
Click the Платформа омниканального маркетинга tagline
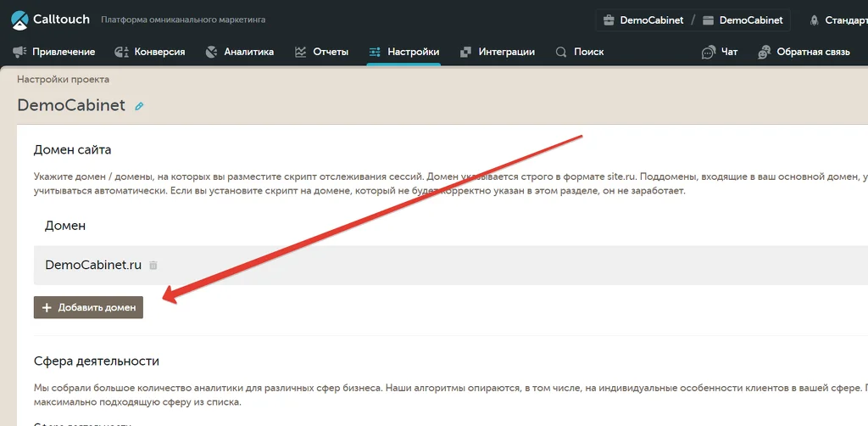point(183,20)
